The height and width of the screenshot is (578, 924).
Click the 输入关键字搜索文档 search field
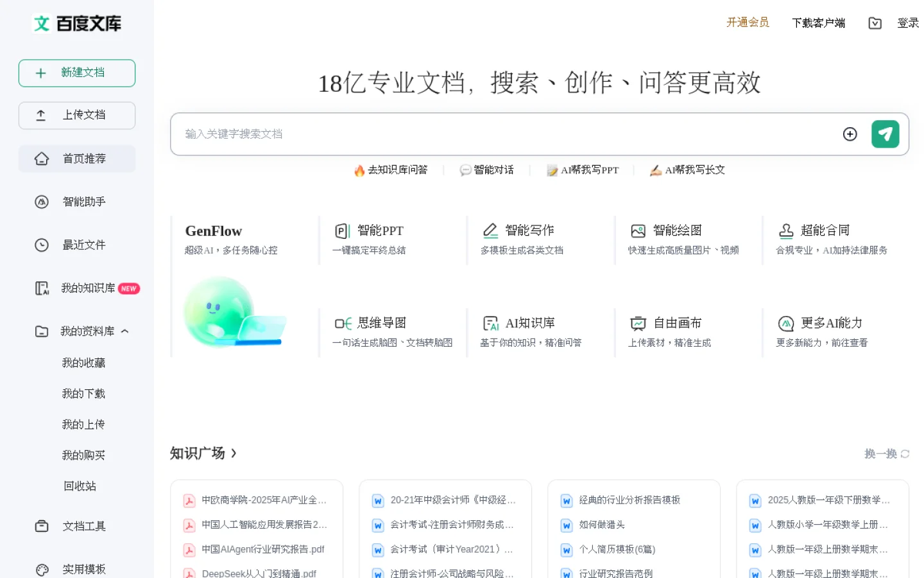507,134
